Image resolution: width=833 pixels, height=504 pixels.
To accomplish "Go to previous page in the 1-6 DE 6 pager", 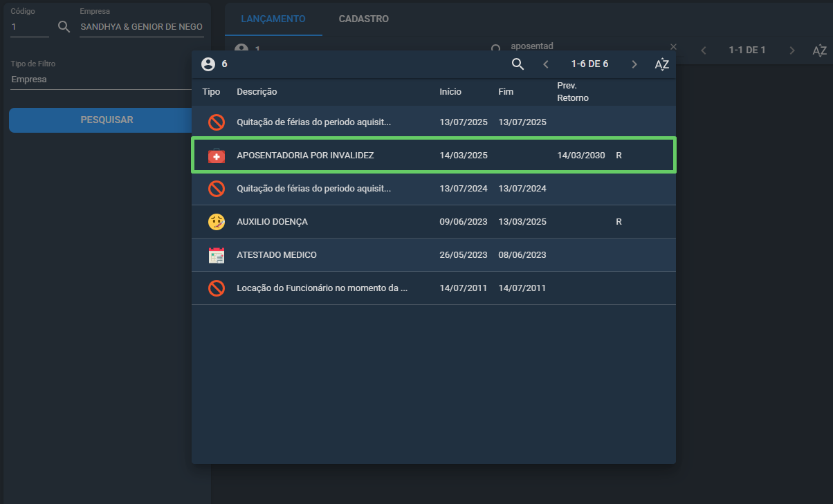I will coord(546,64).
